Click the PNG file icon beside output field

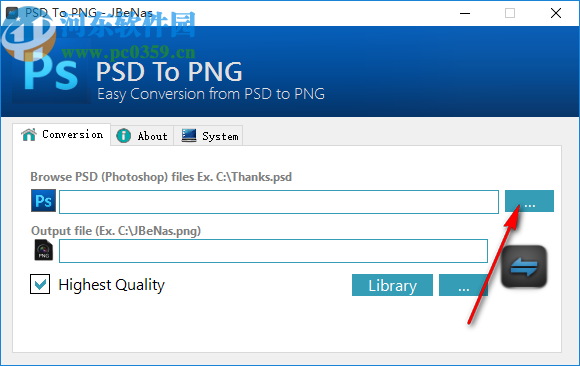[44, 250]
